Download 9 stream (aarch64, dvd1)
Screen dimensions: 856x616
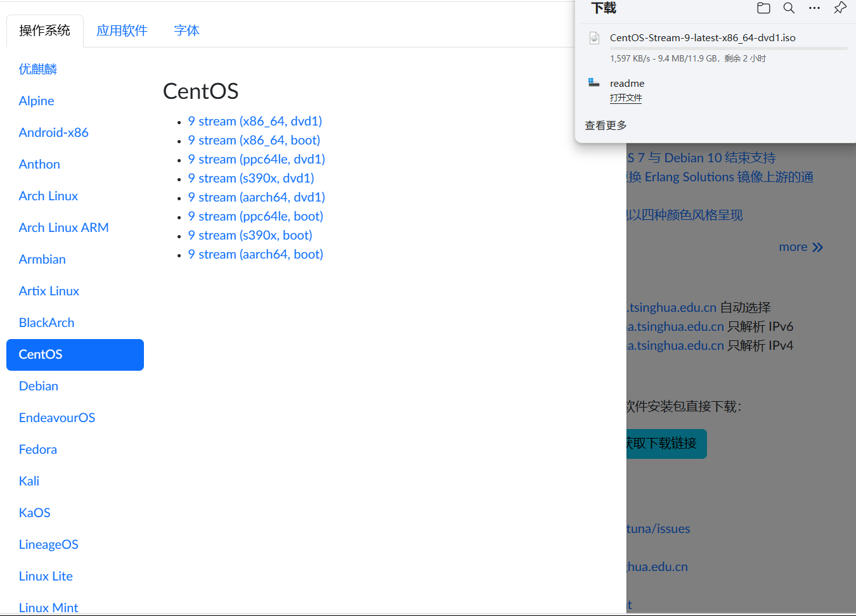(x=256, y=197)
